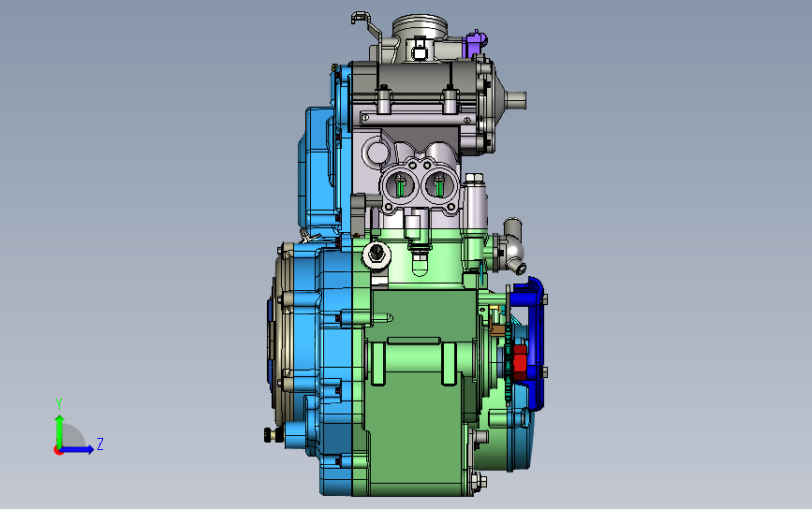This screenshot has height=509, width=812.
Task: Pick the right intake port with green injector
Action: tap(439, 184)
